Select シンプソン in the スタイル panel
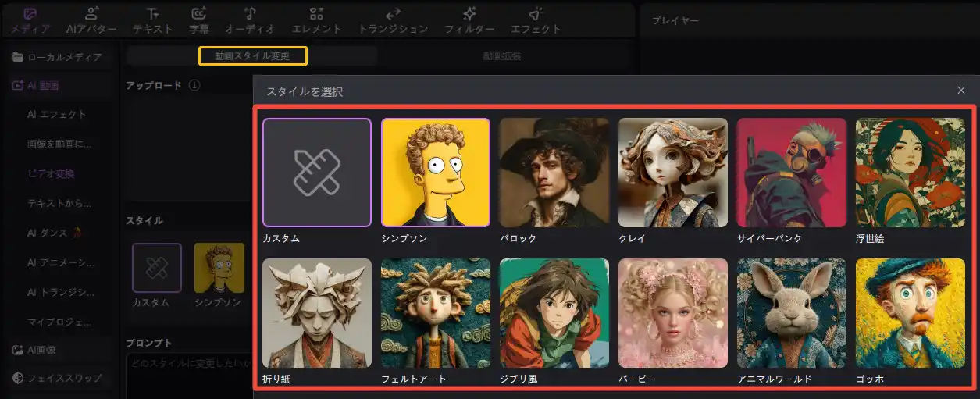 [x=219, y=268]
